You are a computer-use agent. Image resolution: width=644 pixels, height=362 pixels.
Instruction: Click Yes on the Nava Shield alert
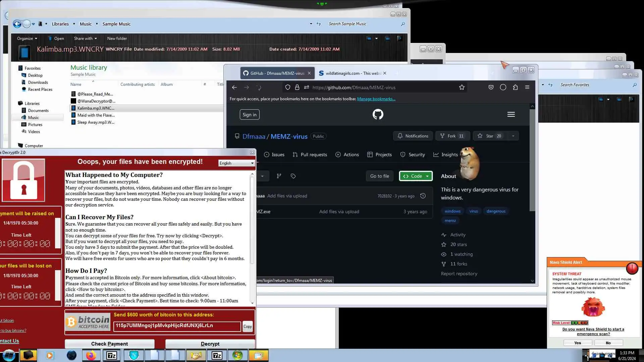point(577,343)
